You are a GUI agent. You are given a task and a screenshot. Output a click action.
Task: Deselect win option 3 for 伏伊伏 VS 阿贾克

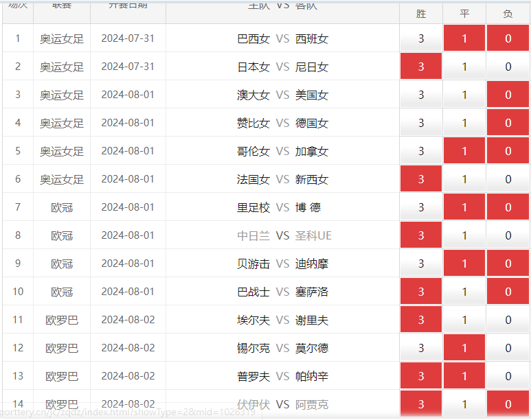[x=421, y=404]
